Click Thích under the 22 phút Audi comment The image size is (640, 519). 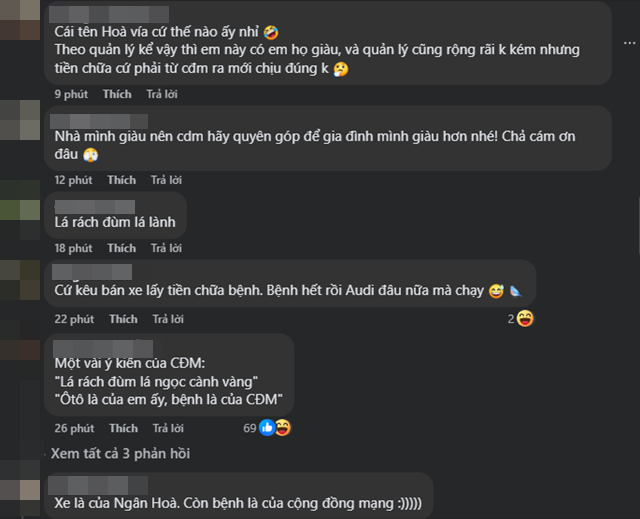pos(123,319)
